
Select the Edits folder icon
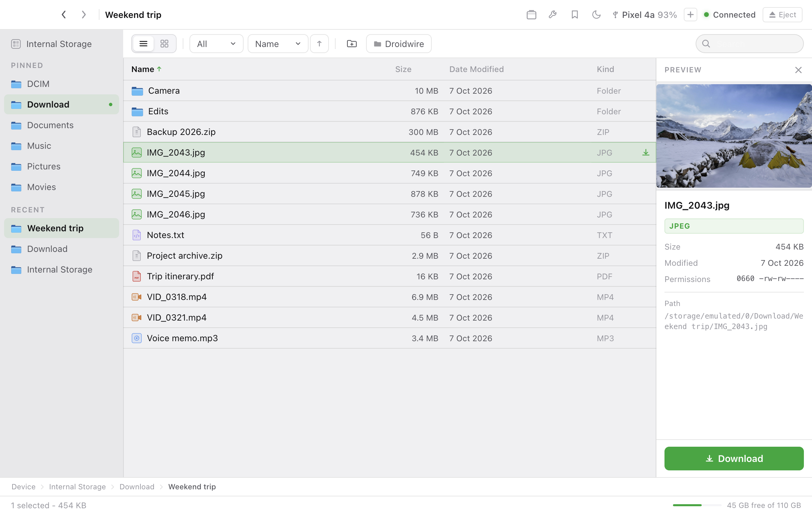[137, 112]
